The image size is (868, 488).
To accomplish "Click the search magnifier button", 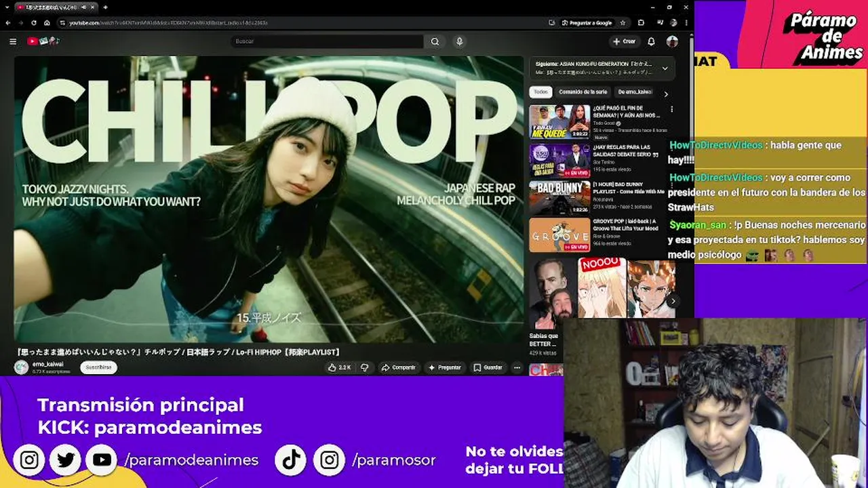I will 435,41.
